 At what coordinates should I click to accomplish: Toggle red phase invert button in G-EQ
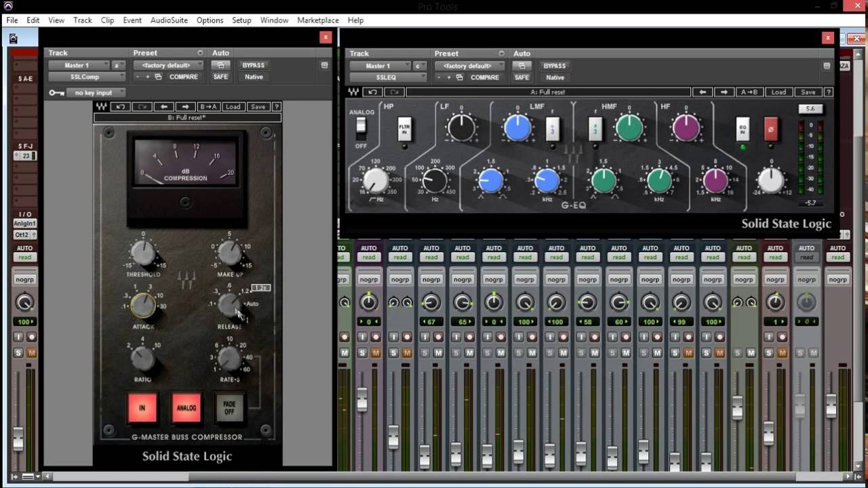770,129
